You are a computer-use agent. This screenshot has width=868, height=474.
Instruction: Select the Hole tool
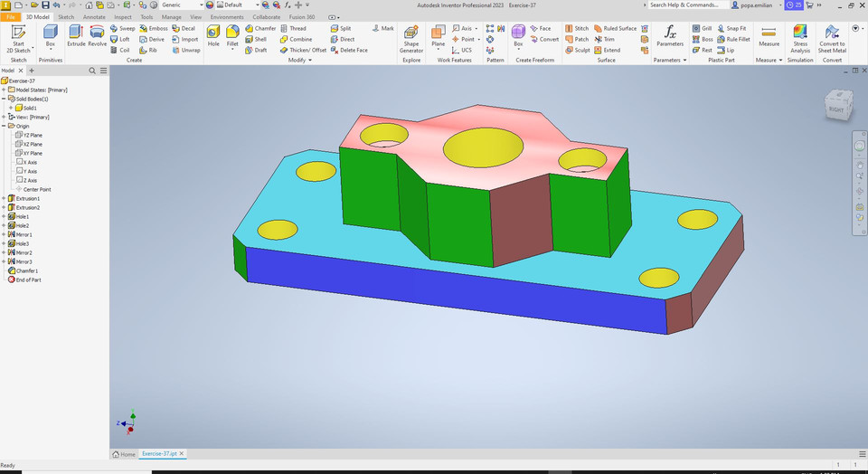tap(213, 36)
